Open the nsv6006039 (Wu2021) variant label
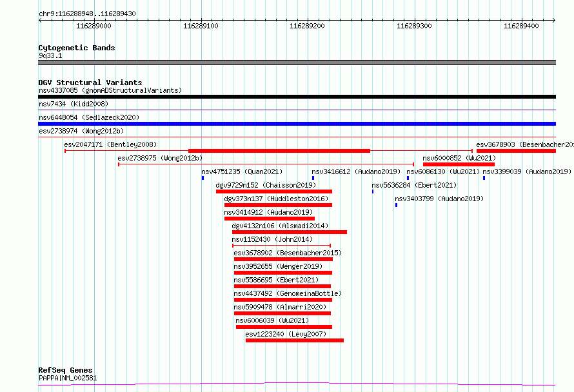The image size is (574, 392). coord(272,320)
